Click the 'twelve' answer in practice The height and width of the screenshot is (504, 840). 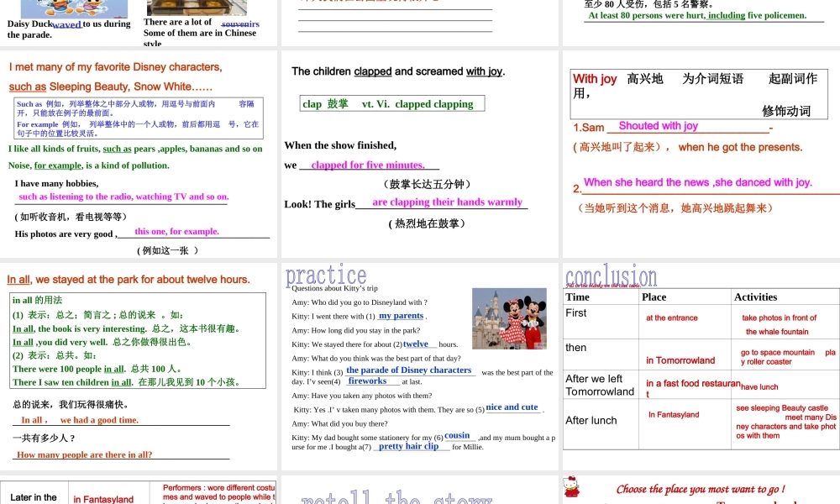click(416, 344)
